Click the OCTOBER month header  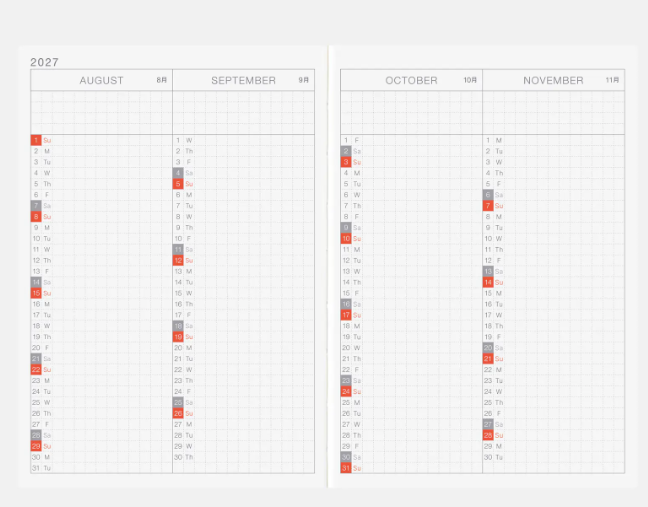[x=411, y=80]
